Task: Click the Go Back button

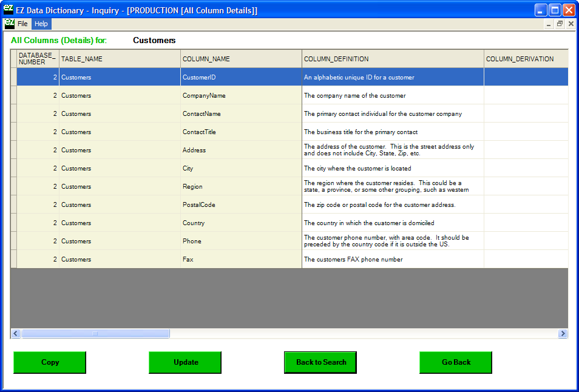Action: (456, 362)
